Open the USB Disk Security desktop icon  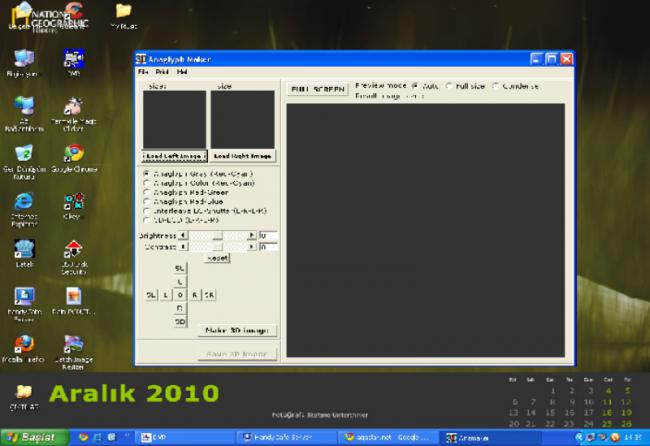(x=74, y=249)
